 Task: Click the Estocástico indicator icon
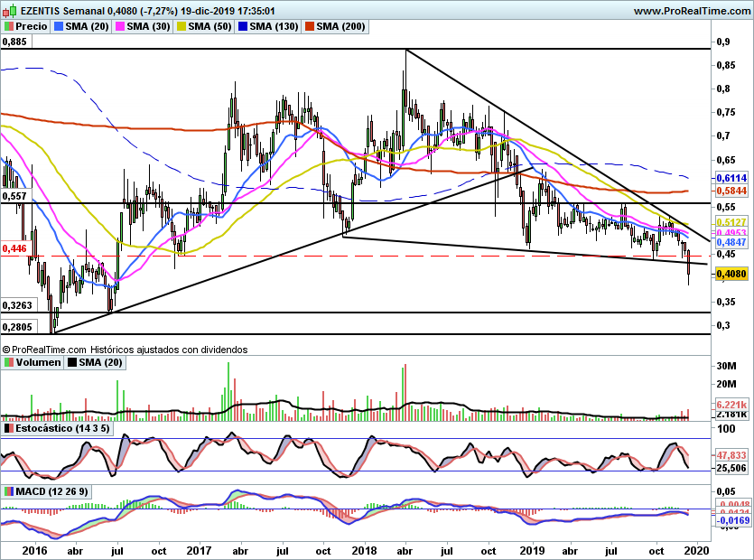pyautogui.click(x=9, y=427)
